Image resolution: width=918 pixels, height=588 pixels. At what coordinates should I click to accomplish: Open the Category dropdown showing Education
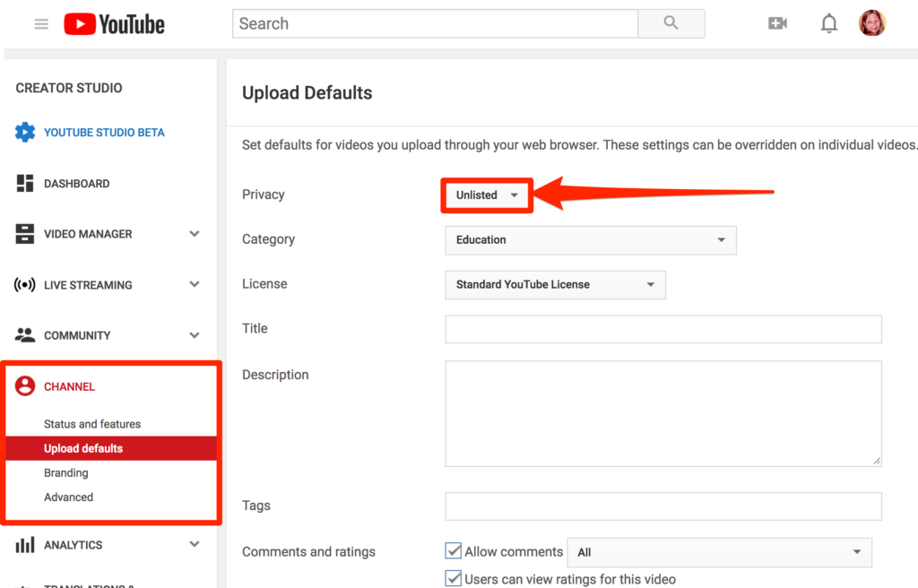coord(591,240)
